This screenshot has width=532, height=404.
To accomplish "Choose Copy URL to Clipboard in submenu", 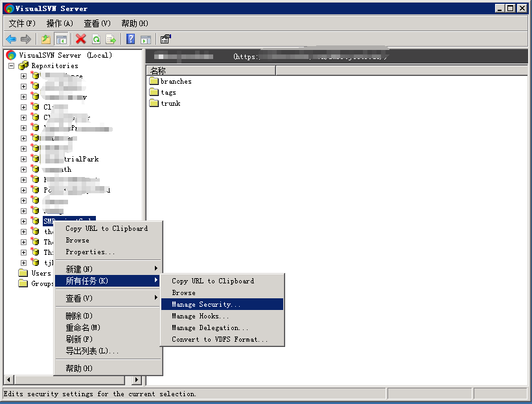I will pyautogui.click(x=222, y=281).
